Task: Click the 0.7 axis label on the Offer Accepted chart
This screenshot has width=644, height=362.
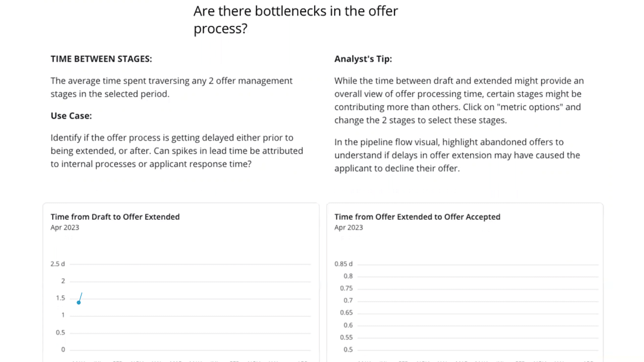Action: click(348, 301)
